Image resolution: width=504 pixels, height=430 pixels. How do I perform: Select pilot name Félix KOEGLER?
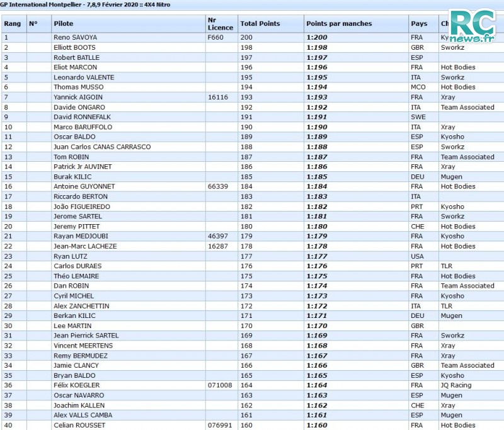click(x=77, y=386)
